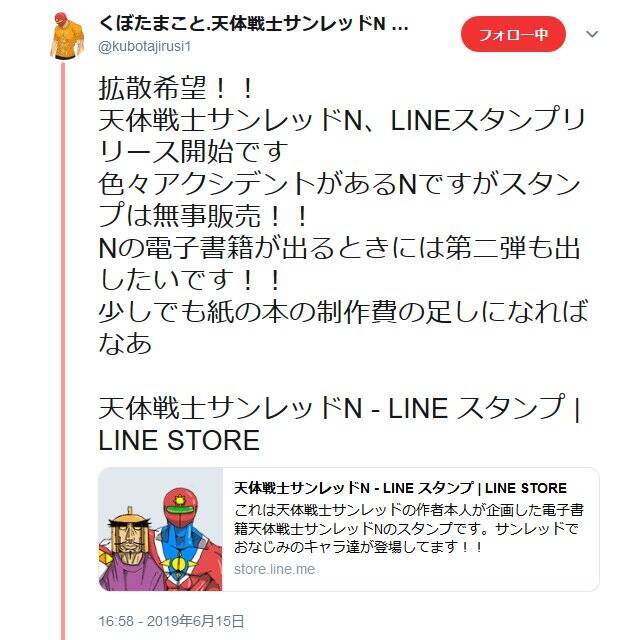Screen dimensions: 640x640
Task: Open the timestamp 16:58 - 2019年6月15日
Action: [x=171, y=621]
